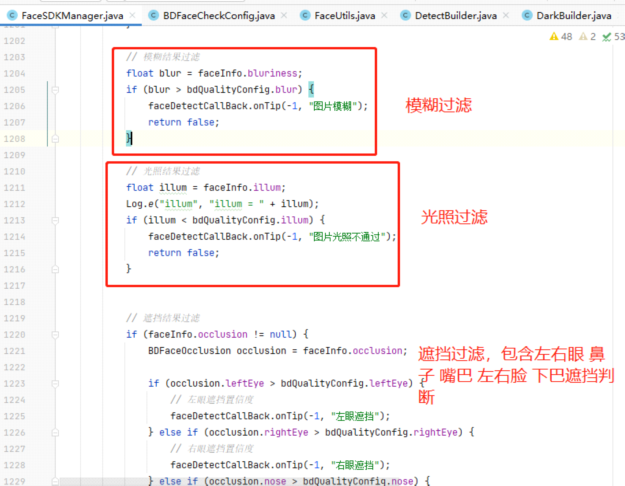Click the Log.e call on line 1212

coord(222,204)
